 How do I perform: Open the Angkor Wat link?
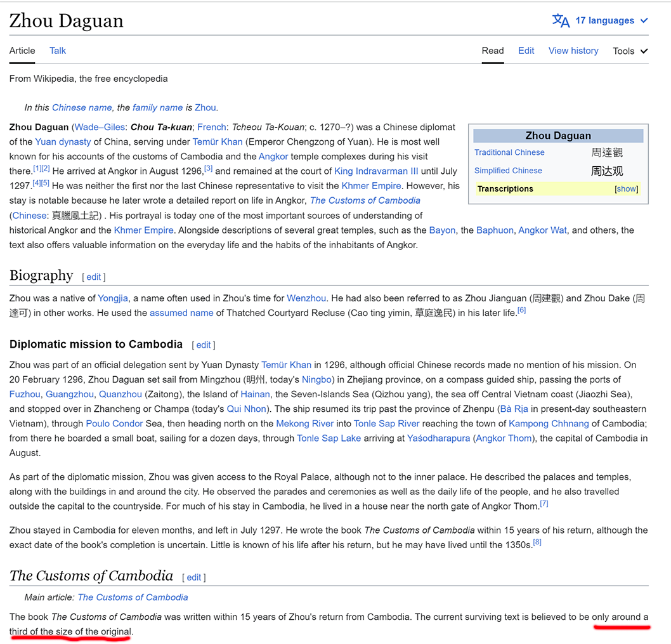point(543,230)
